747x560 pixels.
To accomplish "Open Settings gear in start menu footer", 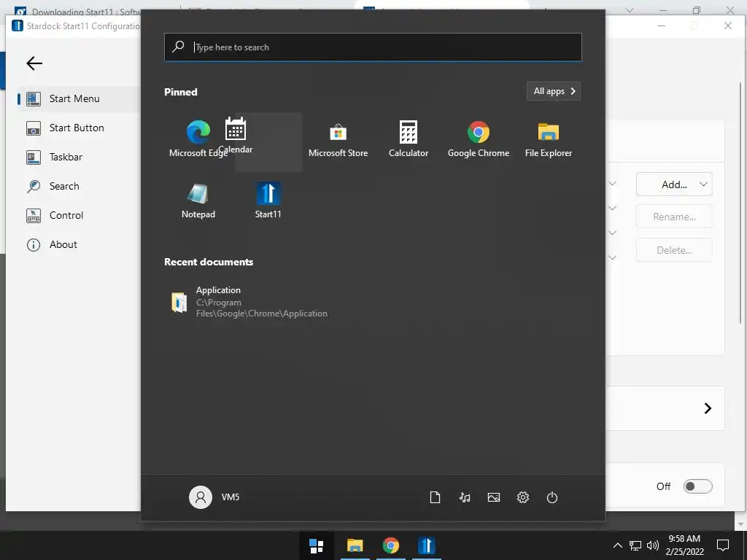I will pyautogui.click(x=523, y=497).
